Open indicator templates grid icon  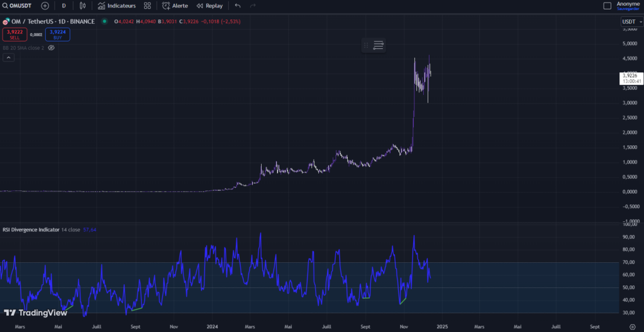(x=147, y=6)
